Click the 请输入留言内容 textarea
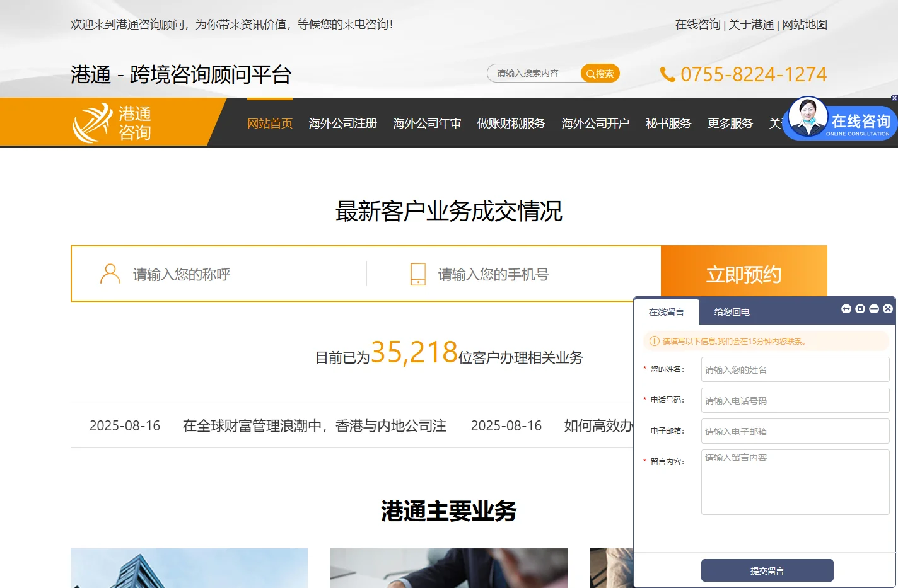 [x=795, y=482]
